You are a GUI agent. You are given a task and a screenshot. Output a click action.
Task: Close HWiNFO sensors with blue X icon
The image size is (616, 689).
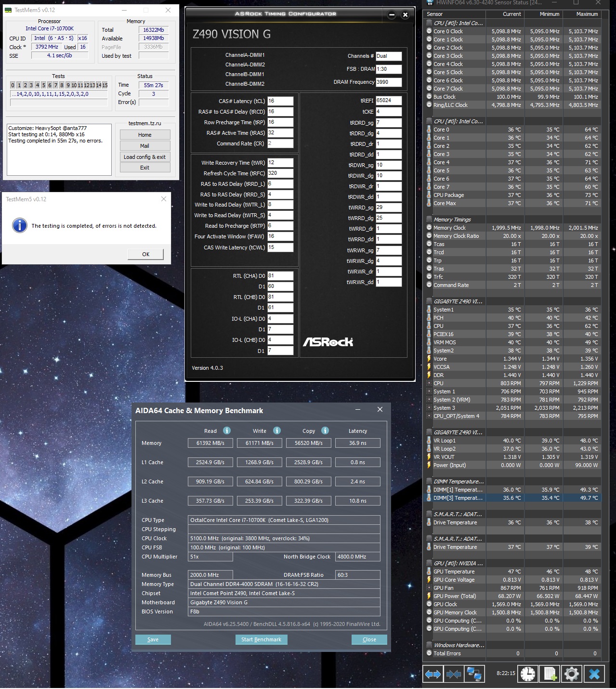[x=594, y=674]
